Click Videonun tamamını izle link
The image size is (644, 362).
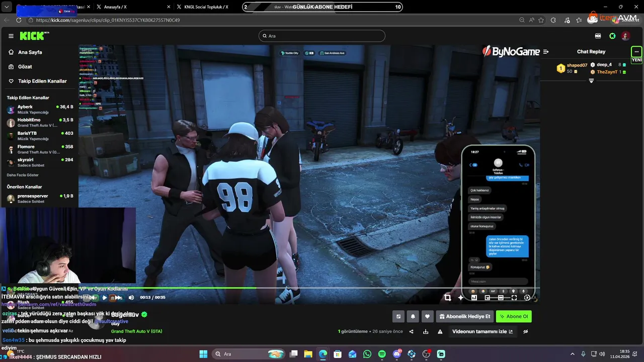click(x=482, y=331)
